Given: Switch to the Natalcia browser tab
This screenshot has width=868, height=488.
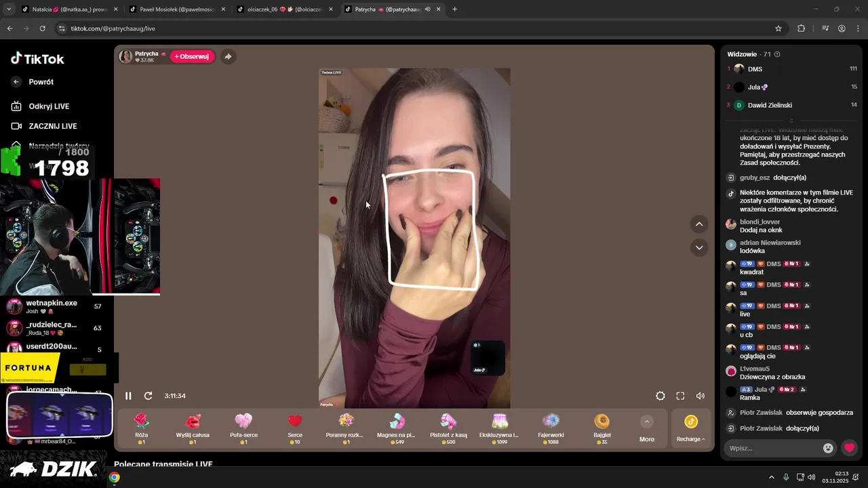Looking at the screenshot, I should 70,9.
